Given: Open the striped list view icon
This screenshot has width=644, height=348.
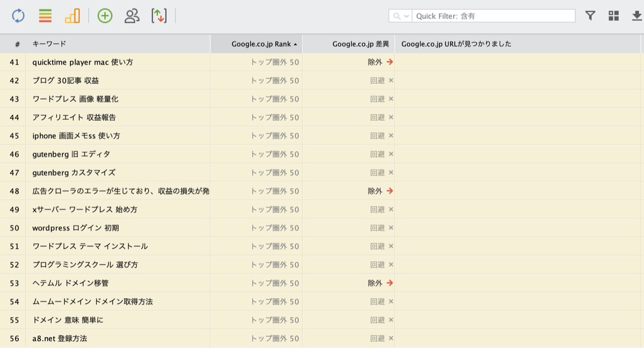Looking at the screenshot, I should [45, 16].
